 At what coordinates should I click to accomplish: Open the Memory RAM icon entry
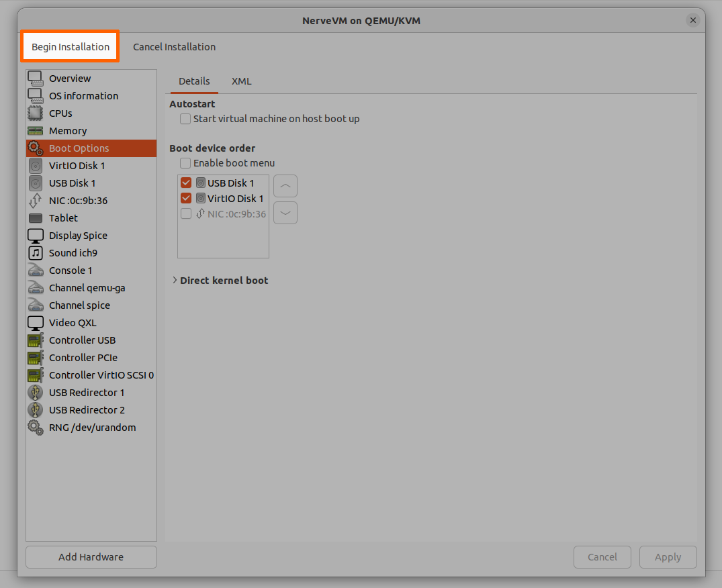36,131
